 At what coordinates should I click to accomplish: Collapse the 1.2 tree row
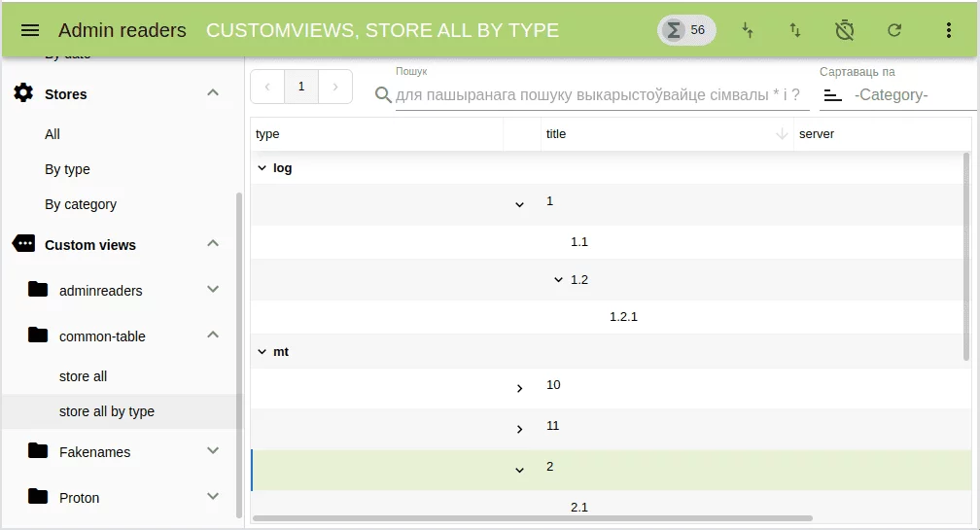(x=558, y=280)
